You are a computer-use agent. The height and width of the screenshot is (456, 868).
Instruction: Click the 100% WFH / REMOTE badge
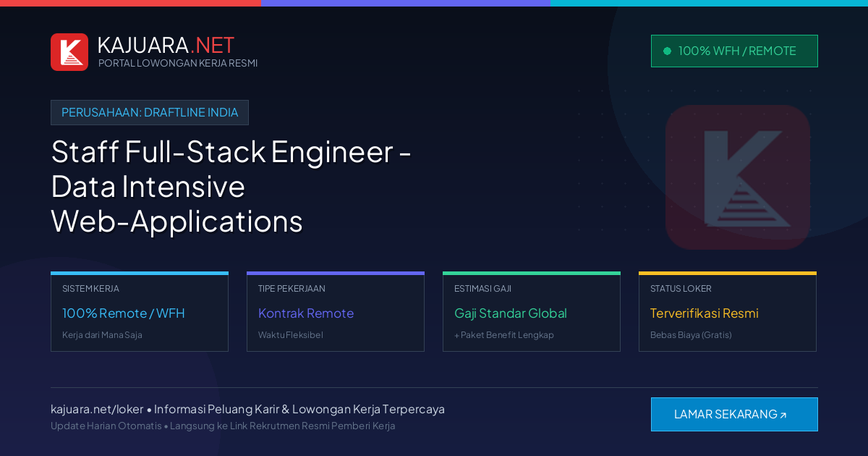click(734, 51)
